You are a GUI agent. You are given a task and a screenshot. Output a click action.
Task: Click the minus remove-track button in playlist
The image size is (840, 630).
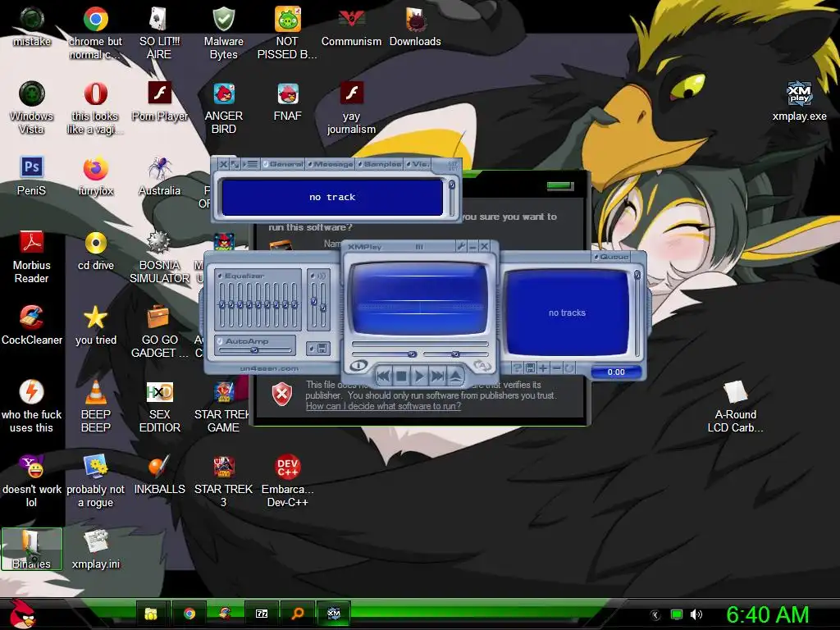[556, 368]
